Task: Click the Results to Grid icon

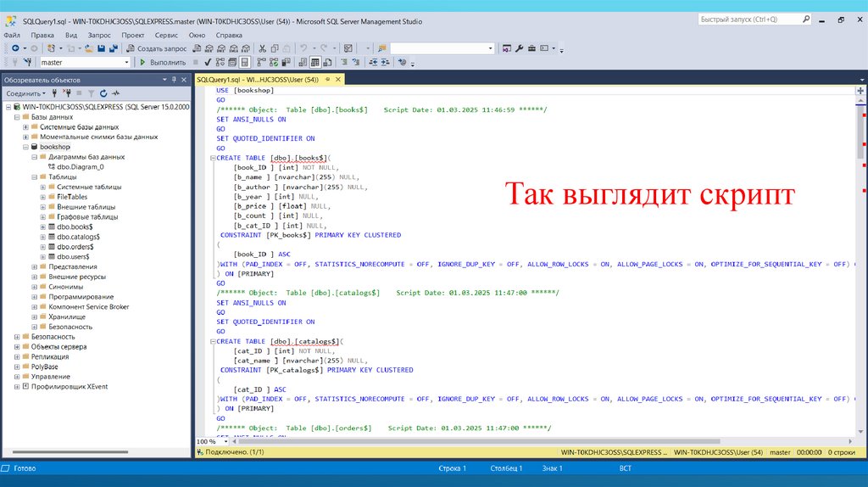Action: [x=314, y=62]
